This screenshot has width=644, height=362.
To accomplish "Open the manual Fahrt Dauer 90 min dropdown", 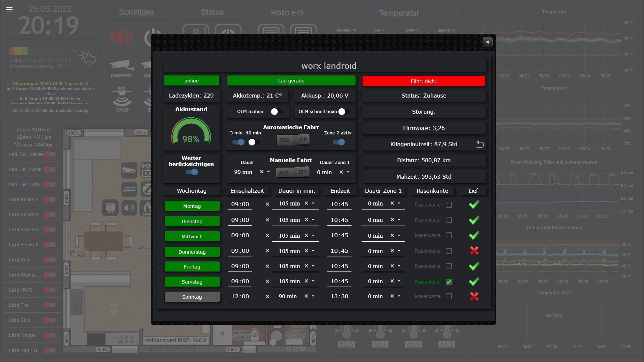I will 268,172.
